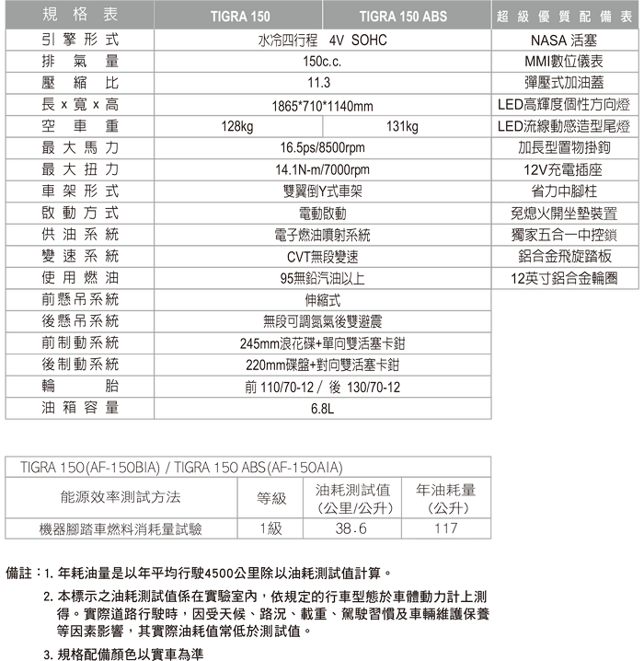
Task: Select the value 無段可調氮氣後雙避震
Action: click(322, 321)
